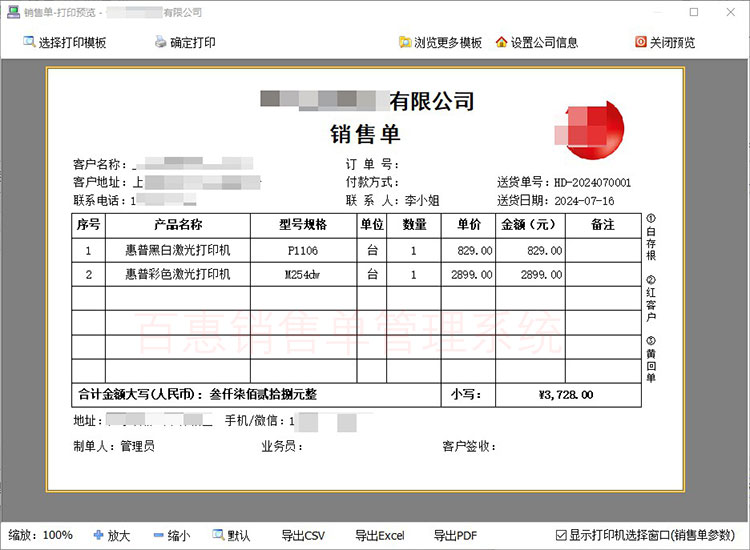Image resolution: width=750 pixels, height=550 pixels.
Task: Click the 产品名称 column header
Action: 178,224
